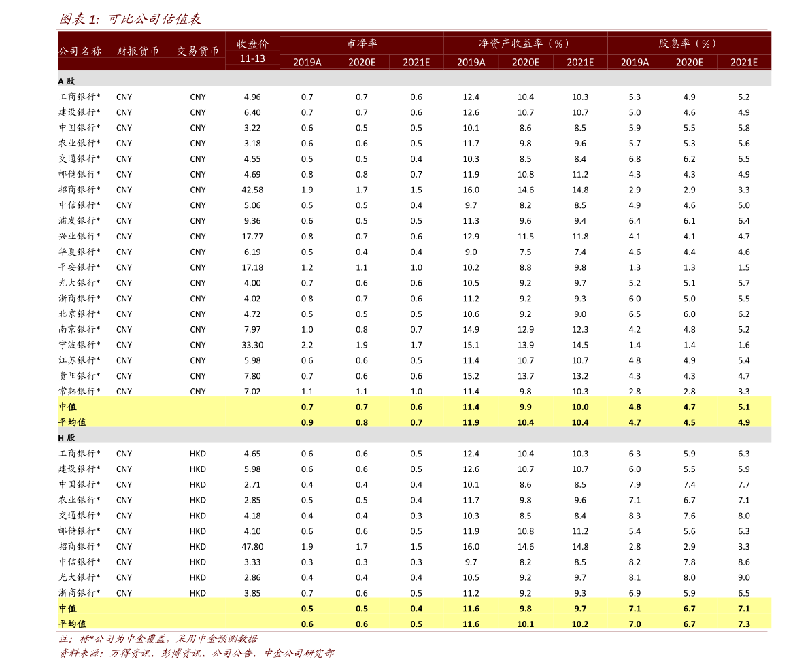The image size is (810, 672).
Task: Select the 市净率 group header
Action: click(362, 44)
